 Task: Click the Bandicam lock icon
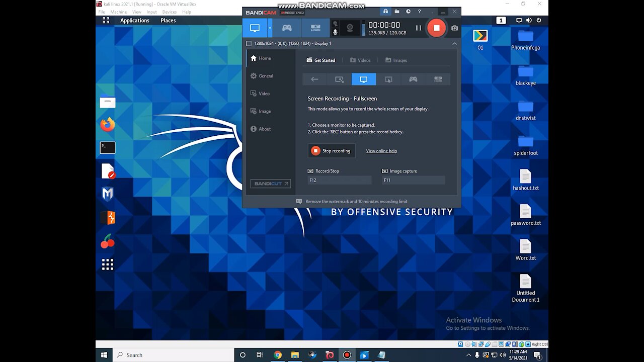(385, 12)
